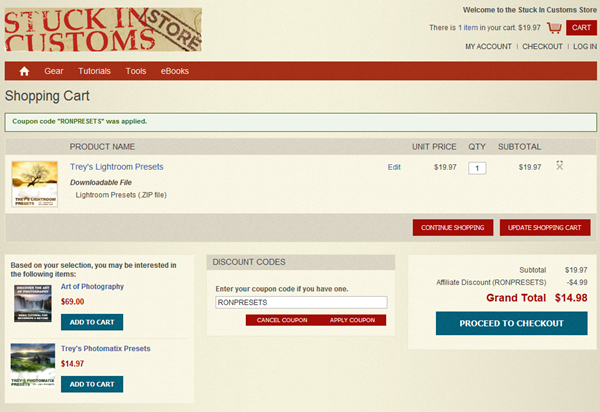Click the Stuck In Customs store logo
The height and width of the screenshot is (412, 600).
[103, 29]
